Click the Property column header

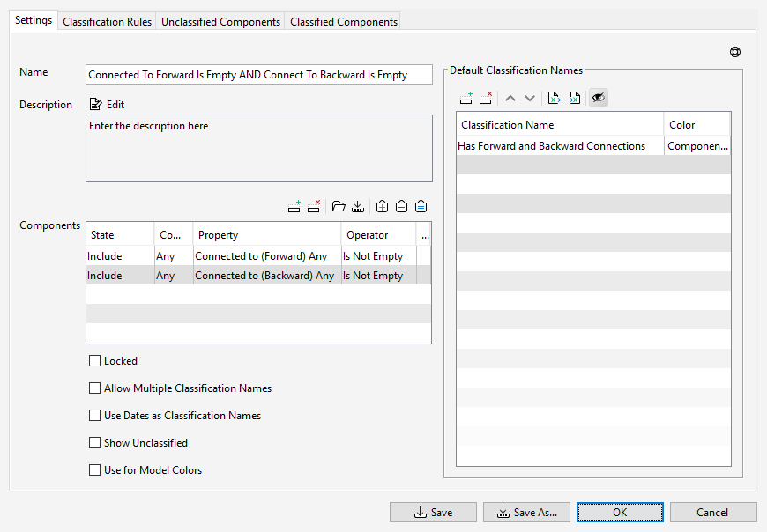coord(267,235)
